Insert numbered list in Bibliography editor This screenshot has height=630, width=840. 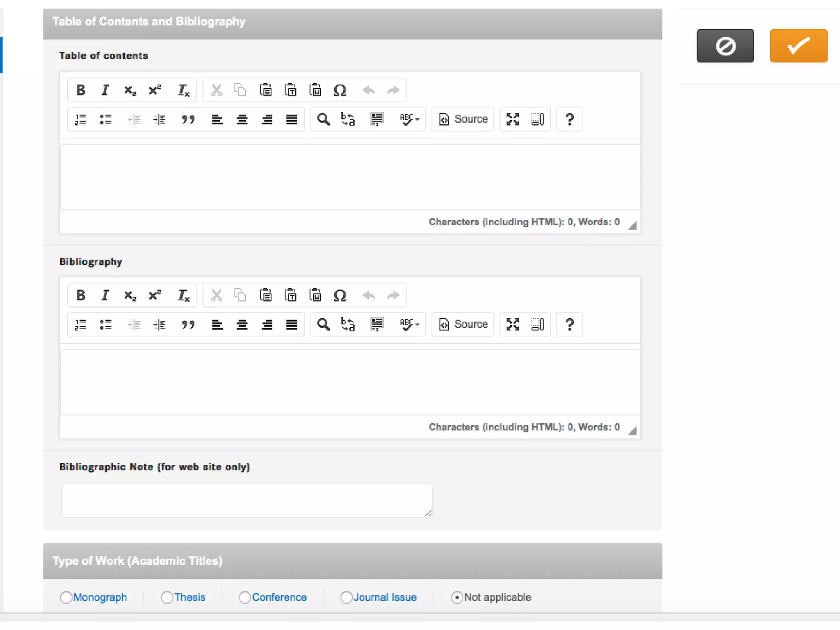[x=80, y=324]
